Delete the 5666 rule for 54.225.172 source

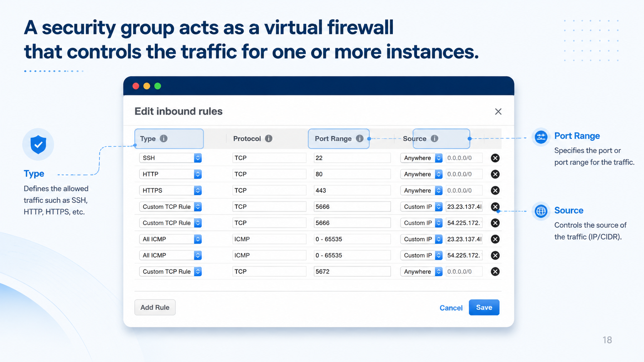(495, 223)
